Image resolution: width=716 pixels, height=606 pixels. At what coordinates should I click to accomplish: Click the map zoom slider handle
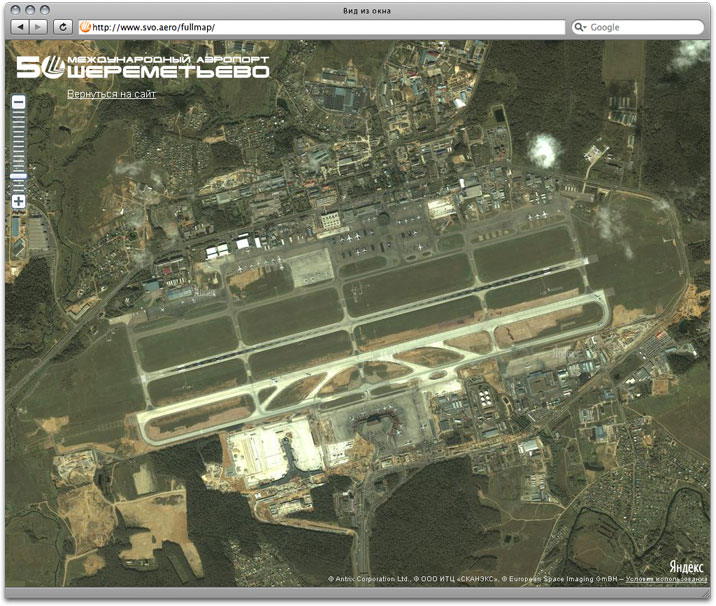point(18,176)
